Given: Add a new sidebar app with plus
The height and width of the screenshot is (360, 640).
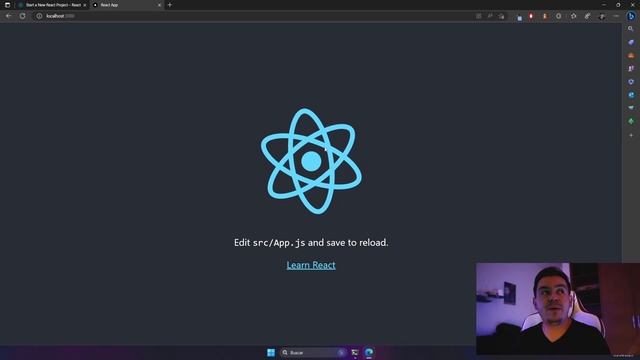Looking at the screenshot, I should (x=631, y=135).
